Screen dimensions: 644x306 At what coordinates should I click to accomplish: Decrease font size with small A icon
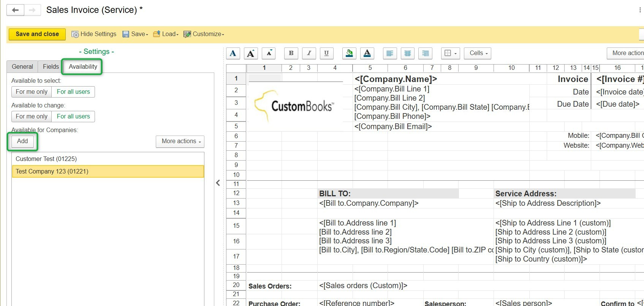269,54
